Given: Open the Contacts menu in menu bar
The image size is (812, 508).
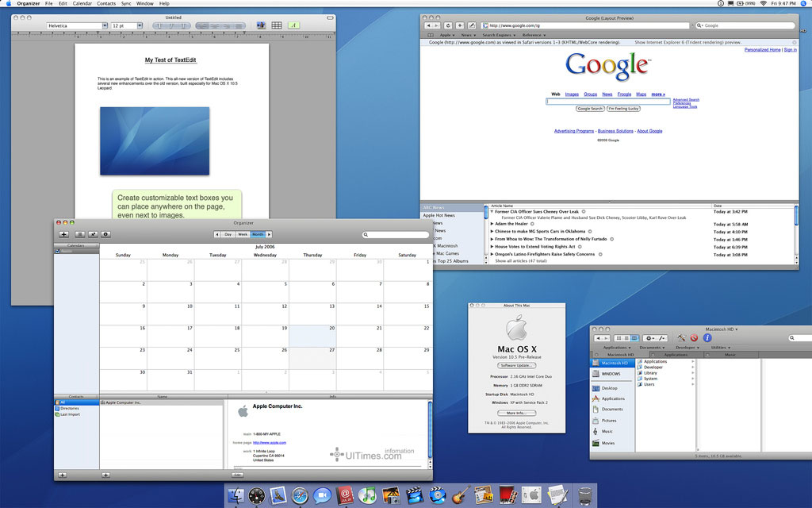Looking at the screenshot, I should pyautogui.click(x=106, y=4).
